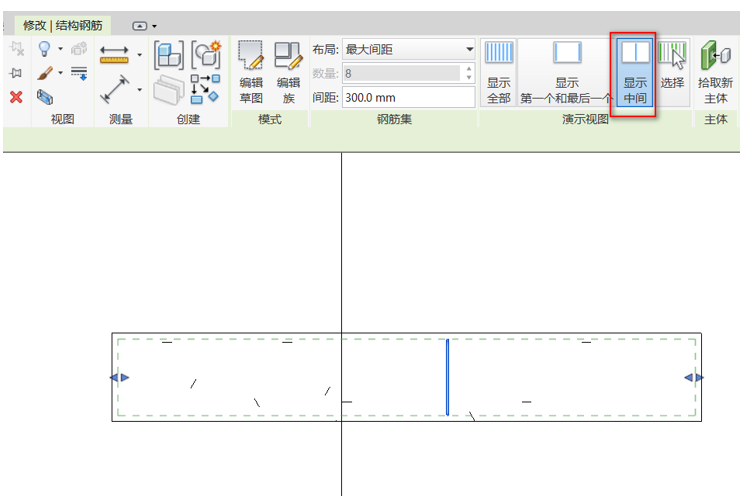
Task: Click the 主体 panel label
Action: pos(716,119)
